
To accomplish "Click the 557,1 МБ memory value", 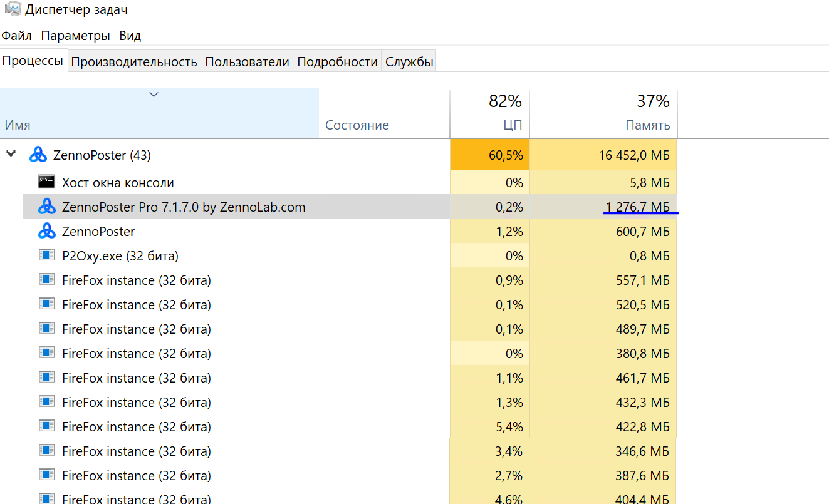I will [x=643, y=280].
